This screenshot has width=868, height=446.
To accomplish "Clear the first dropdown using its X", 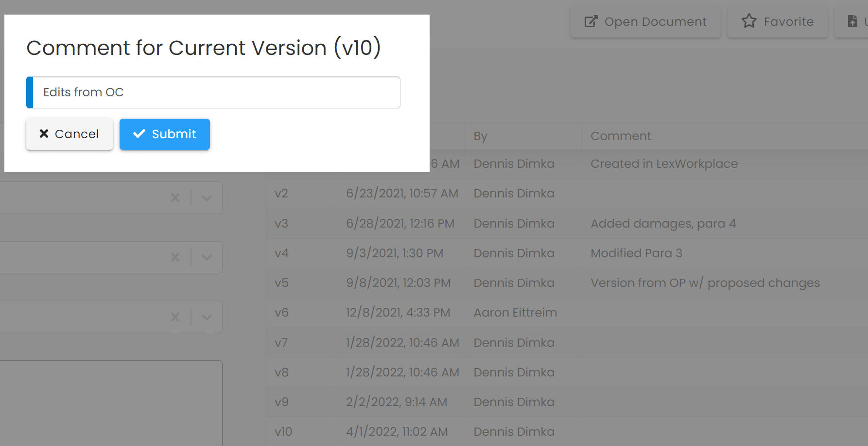I will [x=175, y=198].
